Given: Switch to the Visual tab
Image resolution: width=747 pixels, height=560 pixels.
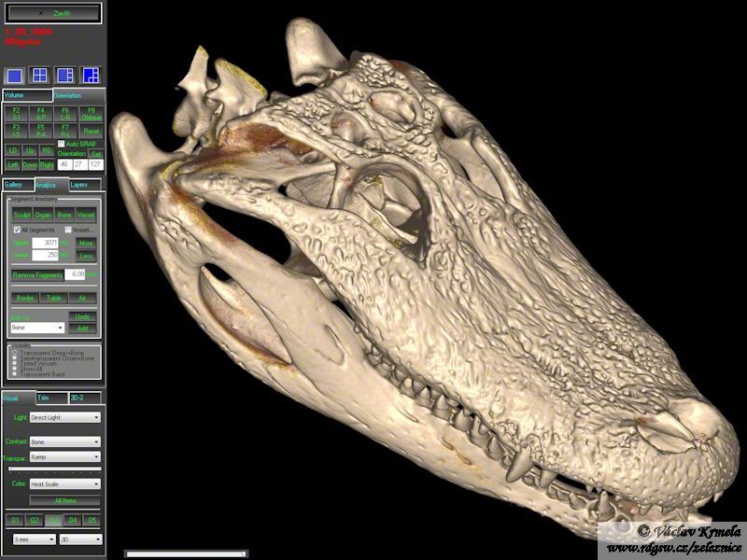Looking at the screenshot, I should click(x=19, y=399).
